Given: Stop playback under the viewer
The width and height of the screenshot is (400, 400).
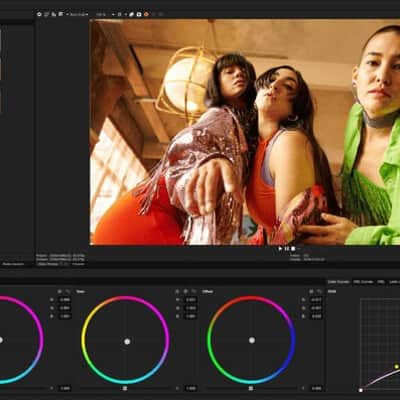Looking at the screenshot, I should tap(293, 248).
